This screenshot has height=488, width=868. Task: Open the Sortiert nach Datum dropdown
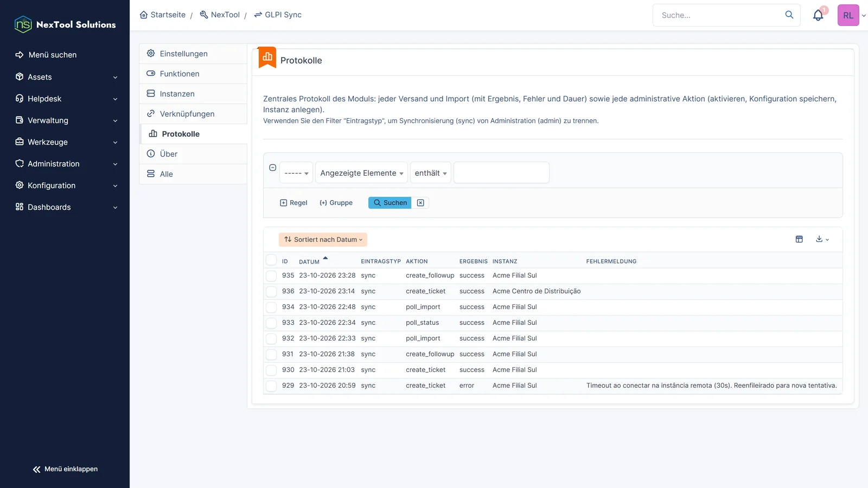323,240
